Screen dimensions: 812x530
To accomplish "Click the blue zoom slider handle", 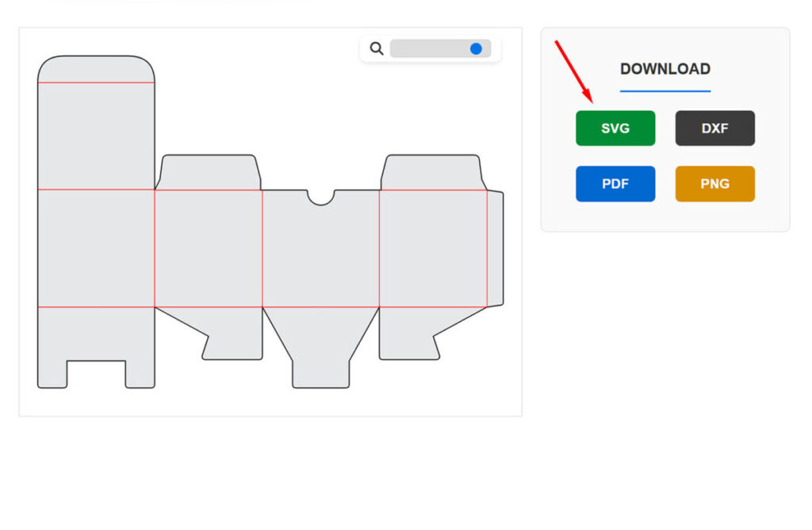I will coord(476,49).
